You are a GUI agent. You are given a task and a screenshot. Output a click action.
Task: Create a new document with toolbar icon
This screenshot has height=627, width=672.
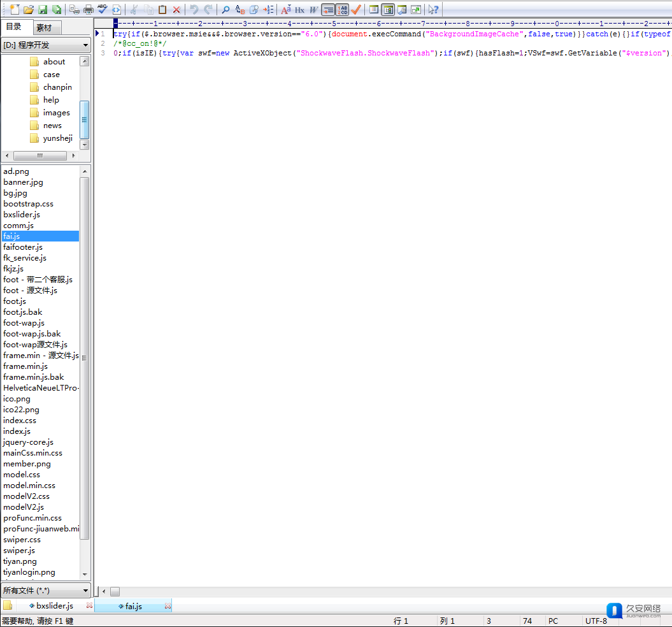click(14, 10)
